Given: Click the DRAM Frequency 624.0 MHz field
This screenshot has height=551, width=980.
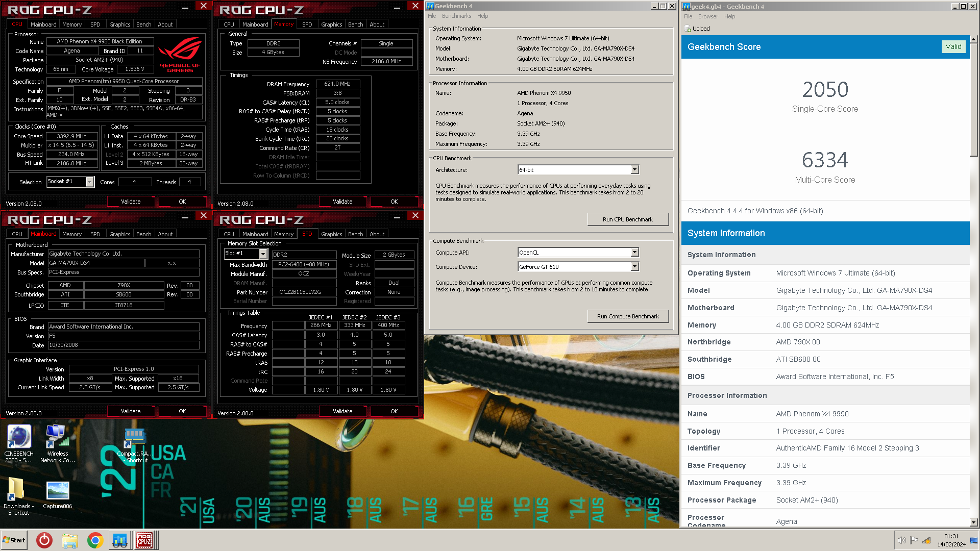Looking at the screenshot, I should [338, 84].
